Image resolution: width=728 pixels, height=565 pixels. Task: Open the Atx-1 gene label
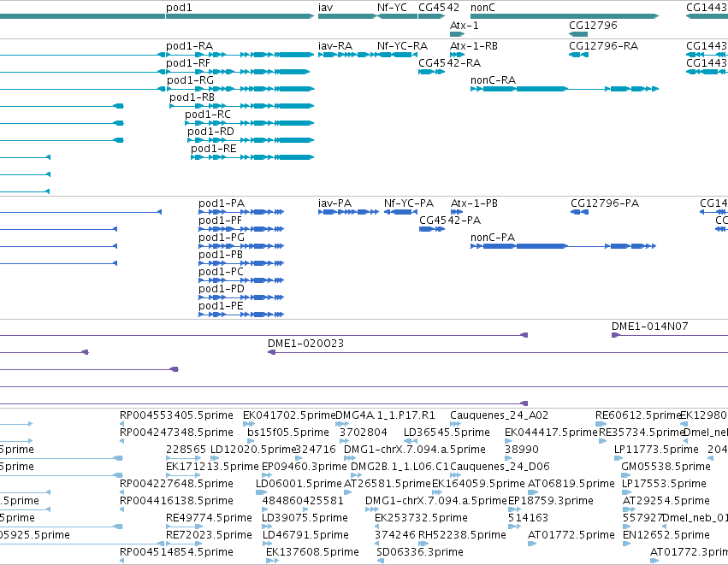pos(465,26)
